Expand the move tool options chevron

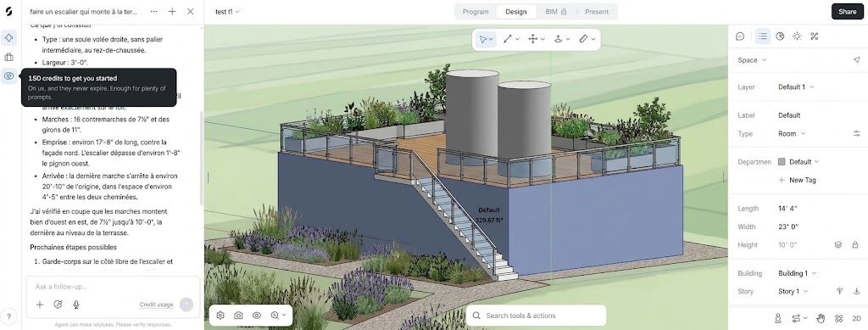tap(543, 39)
